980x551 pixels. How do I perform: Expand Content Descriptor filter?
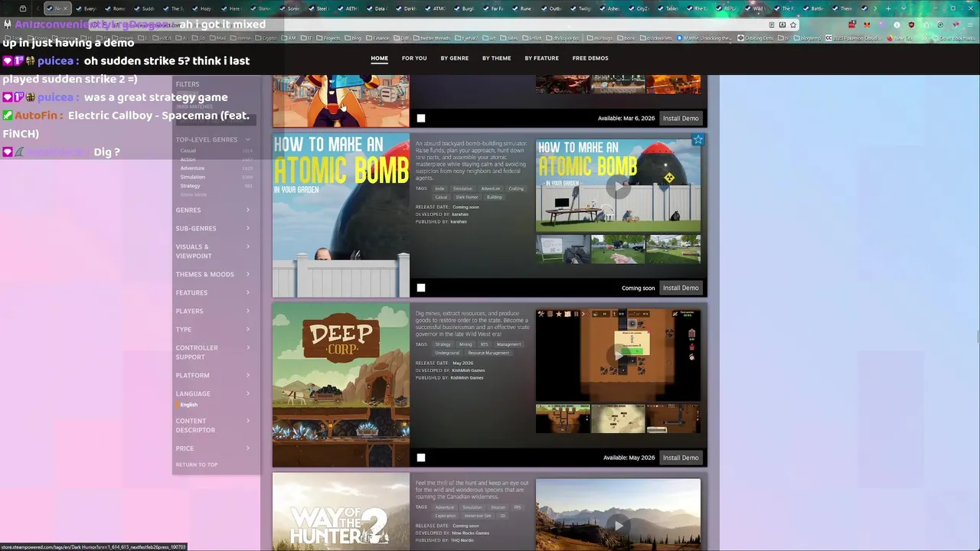213,425
